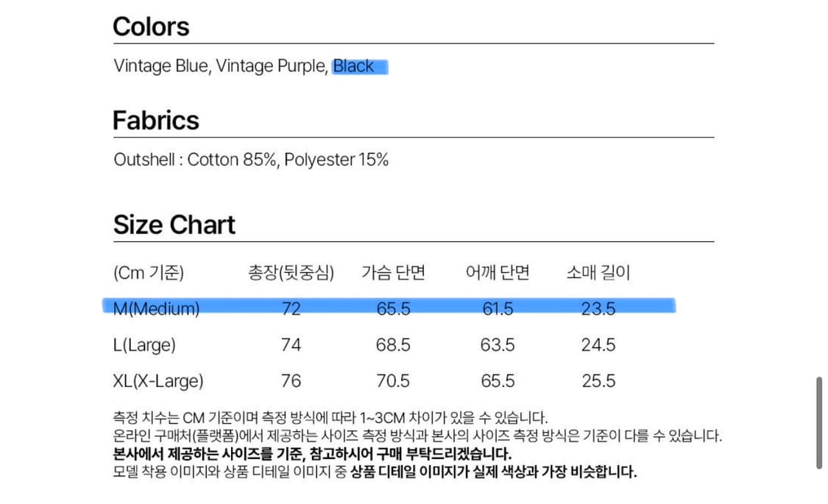Click the "가슴 단면" column header
The height and width of the screenshot is (504, 828).
tap(393, 273)
